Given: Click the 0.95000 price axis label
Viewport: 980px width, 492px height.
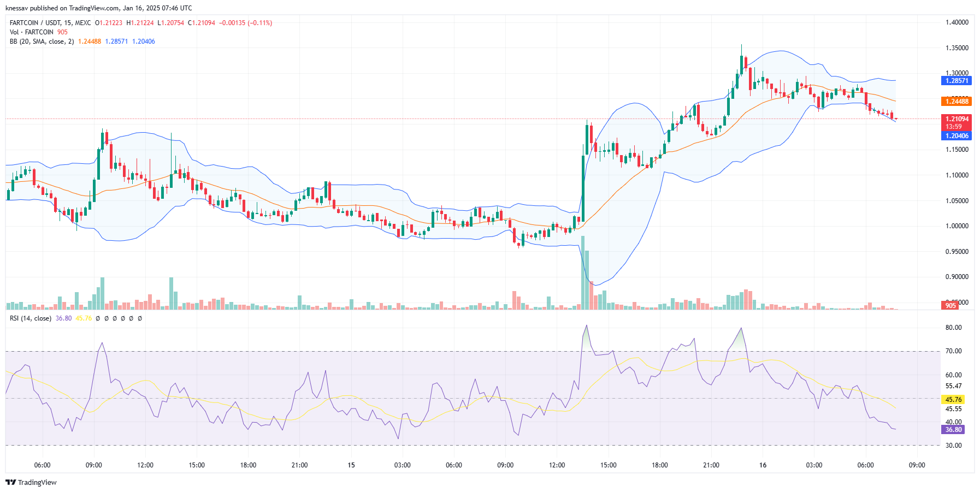Looking at the screenshot, I should [x=957, y=252].
